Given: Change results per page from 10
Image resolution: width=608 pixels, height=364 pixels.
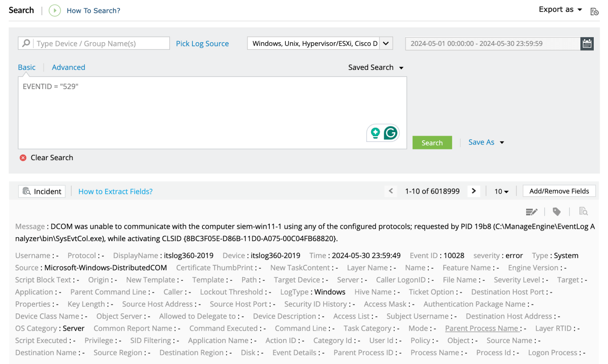Looking at the screenshot, I should [501, 191].
